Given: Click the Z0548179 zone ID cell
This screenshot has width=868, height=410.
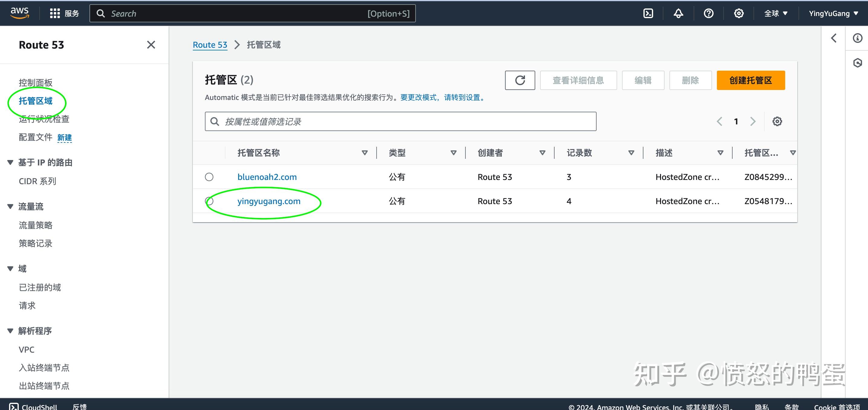Looking at the screenshot, I should tap(768, 201).
